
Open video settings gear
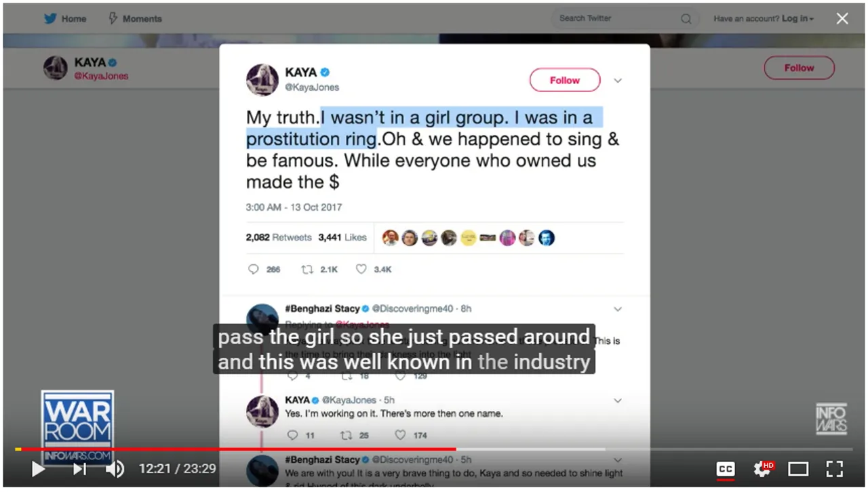[x=763, y=468]
